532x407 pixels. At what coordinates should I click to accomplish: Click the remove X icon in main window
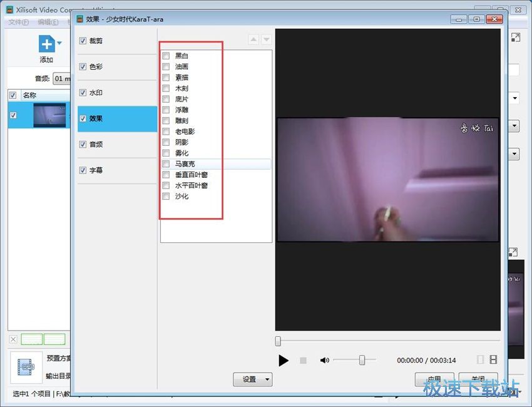tap(13, 339)
